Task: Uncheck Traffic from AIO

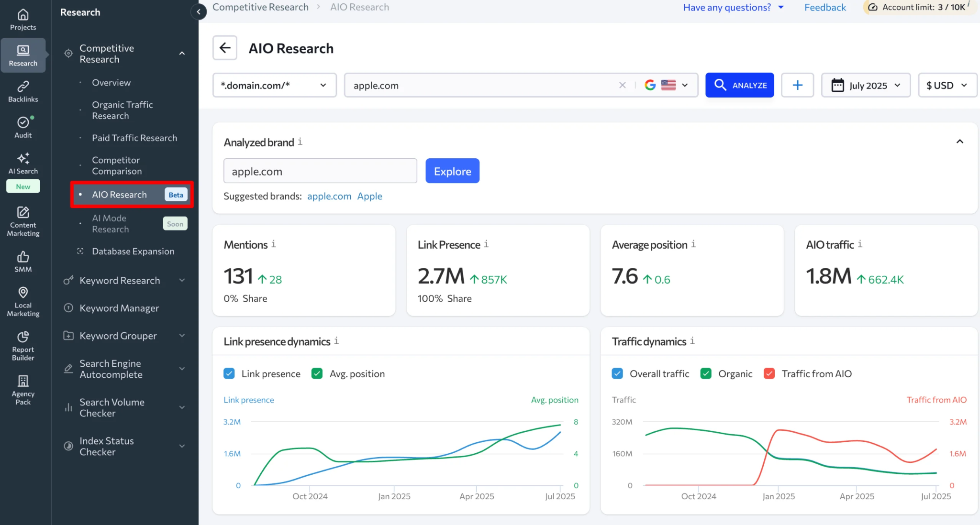Action: [x=769, y=373]
